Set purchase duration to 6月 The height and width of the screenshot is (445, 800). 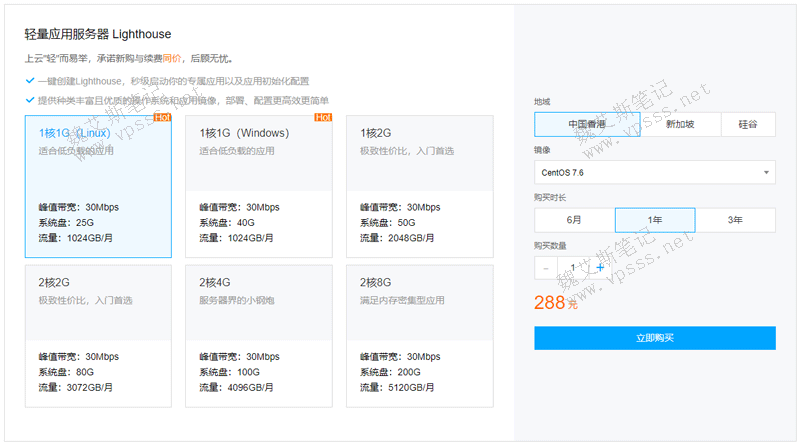pyautogui.click(x=574, y=220)
